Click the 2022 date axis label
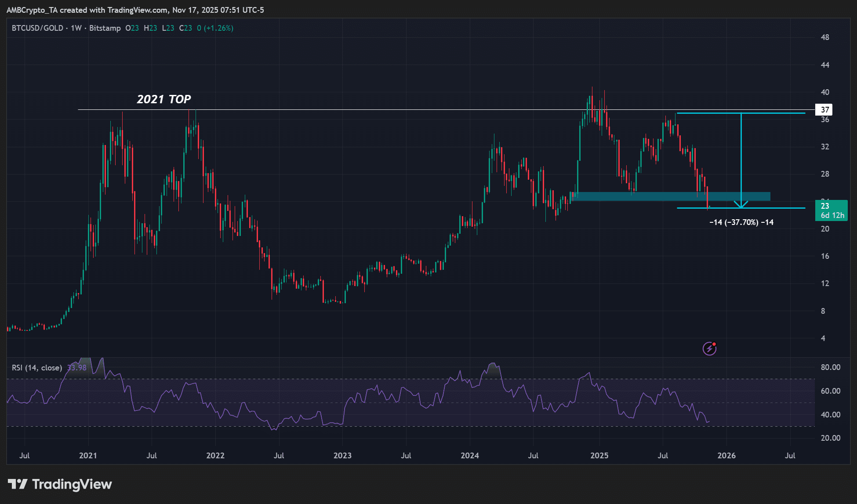Viewport: 857px width, 504px height. click(215, 456)
